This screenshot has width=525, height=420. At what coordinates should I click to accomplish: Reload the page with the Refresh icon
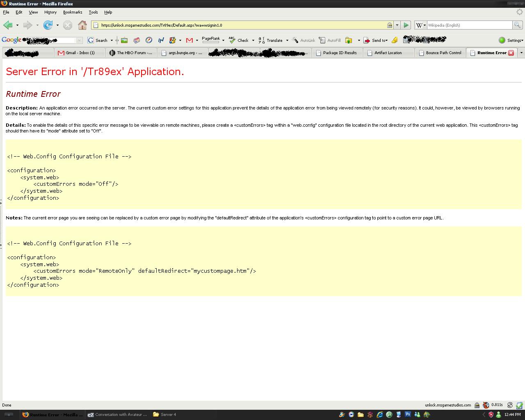(x=48, y=25)
